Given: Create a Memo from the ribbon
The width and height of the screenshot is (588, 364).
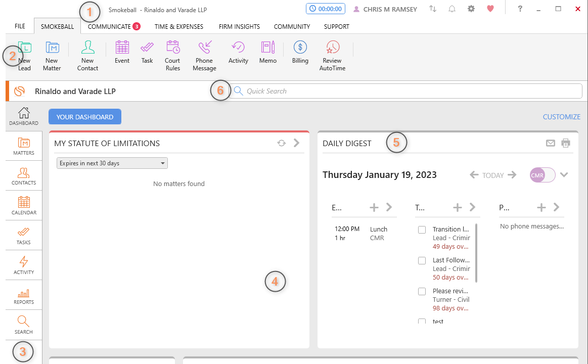Looking at the screenshot, I should coord(268,53).
